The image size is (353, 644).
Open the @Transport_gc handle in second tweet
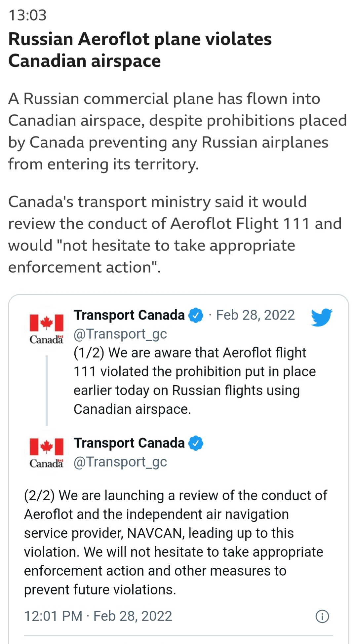120,462
